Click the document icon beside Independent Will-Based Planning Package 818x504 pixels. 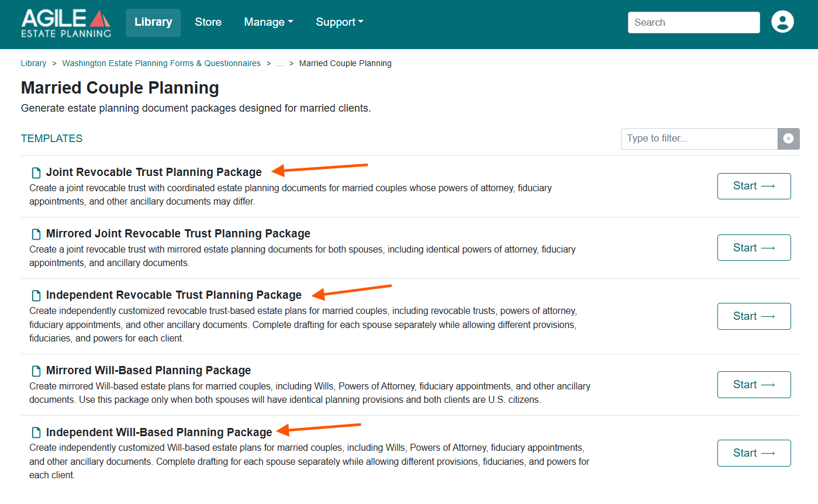(36, 433)
